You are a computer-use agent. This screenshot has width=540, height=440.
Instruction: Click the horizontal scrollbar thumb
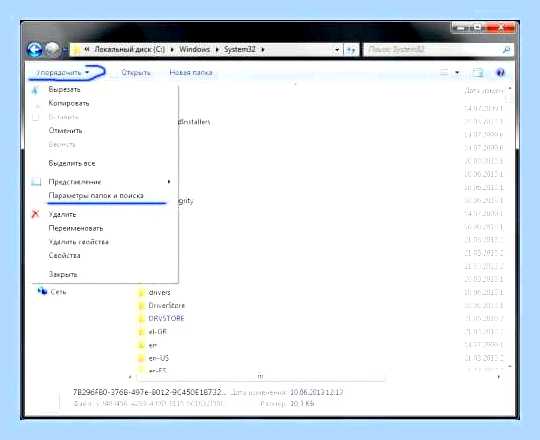click(260, 377)
